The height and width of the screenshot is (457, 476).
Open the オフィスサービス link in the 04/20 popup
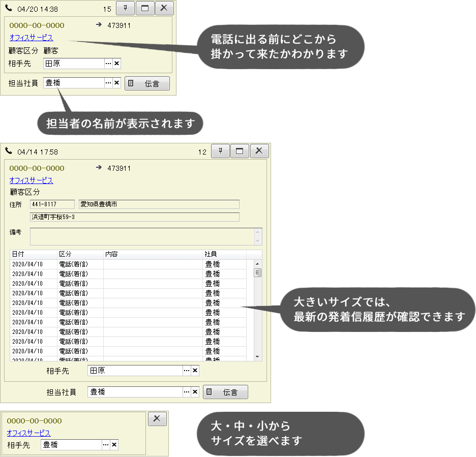click(31, 38)
